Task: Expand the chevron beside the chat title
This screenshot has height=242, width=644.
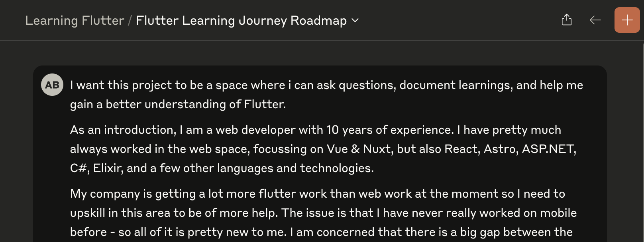Action: pos(355,20)
